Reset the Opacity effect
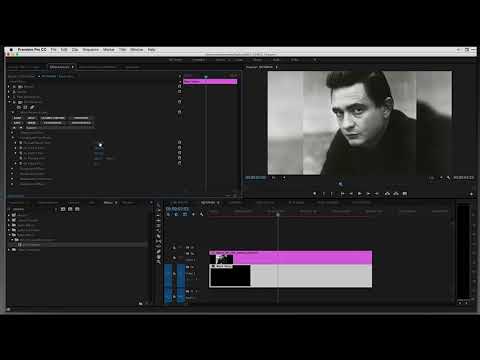 coord(180,91)
